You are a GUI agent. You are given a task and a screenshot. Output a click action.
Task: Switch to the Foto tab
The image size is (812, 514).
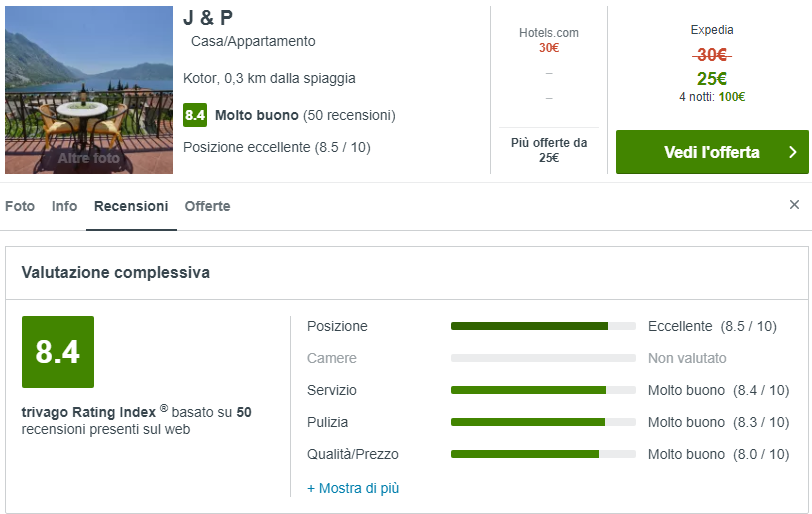tap(20, 206)
